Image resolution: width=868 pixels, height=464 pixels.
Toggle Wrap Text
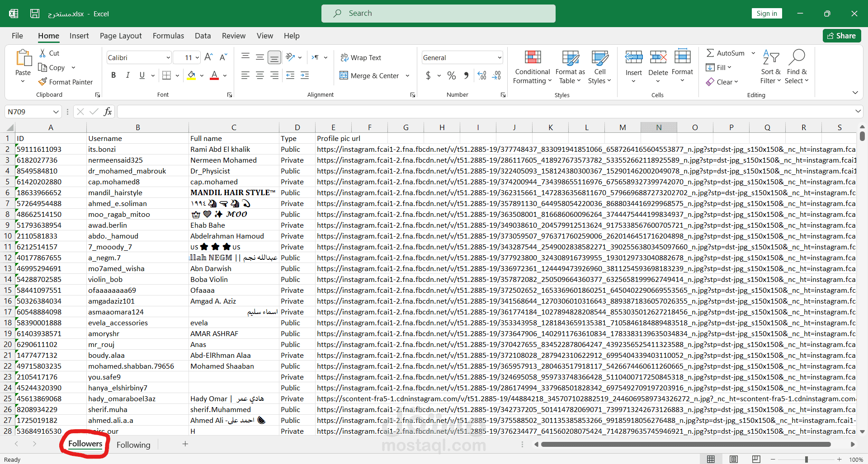coord(361,57)
